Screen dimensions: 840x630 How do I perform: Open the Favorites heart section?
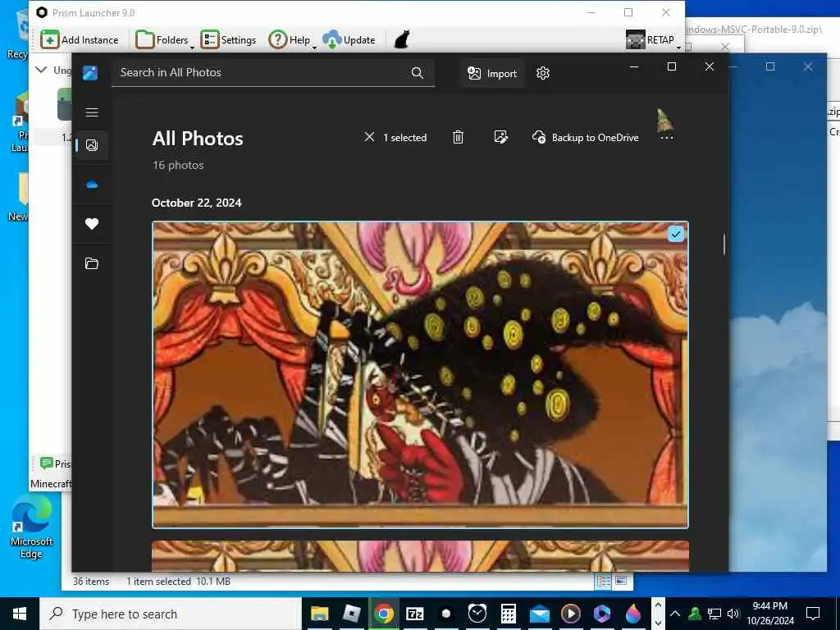tap(92, 224)
